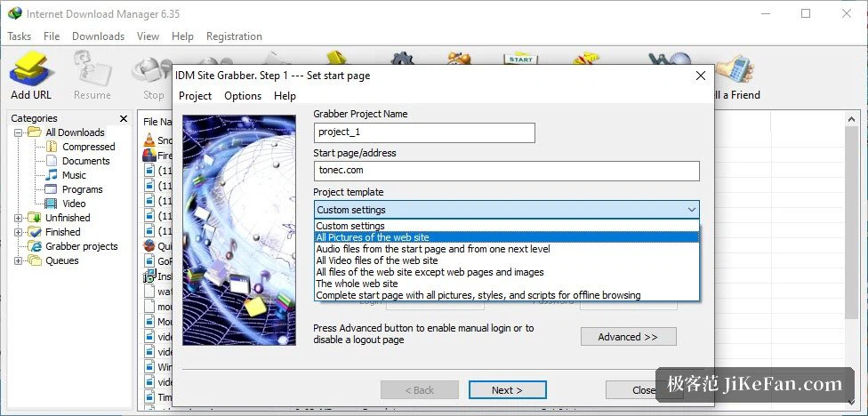Click the colorful icon of the Fire file row
868x416 pixels.
pyautogui.click(x=149, y=156)
